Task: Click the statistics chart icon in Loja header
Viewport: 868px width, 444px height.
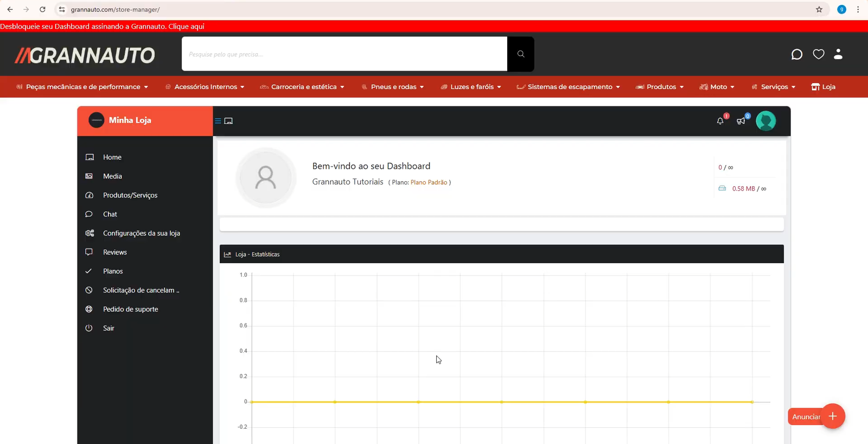Action: [x=227, y=255]
